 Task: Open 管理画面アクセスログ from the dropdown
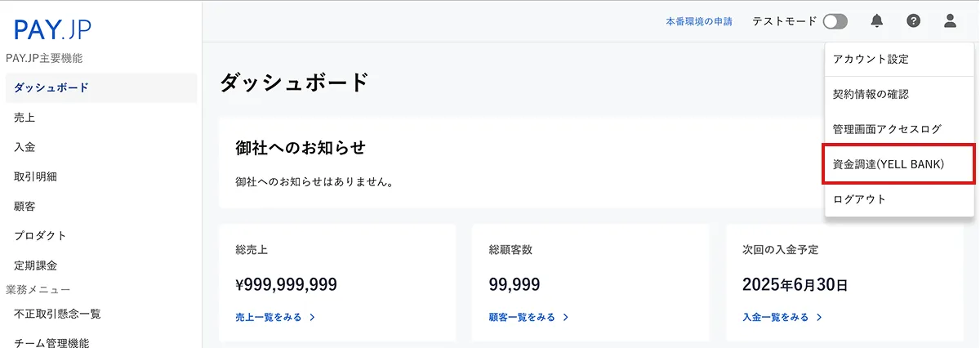point(887,129)
